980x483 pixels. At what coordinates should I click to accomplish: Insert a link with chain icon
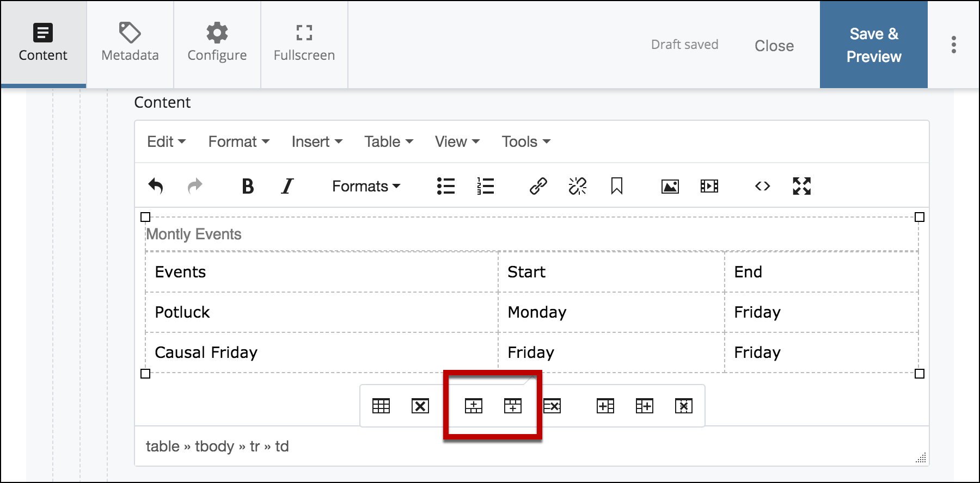click(x=538, y=186)
